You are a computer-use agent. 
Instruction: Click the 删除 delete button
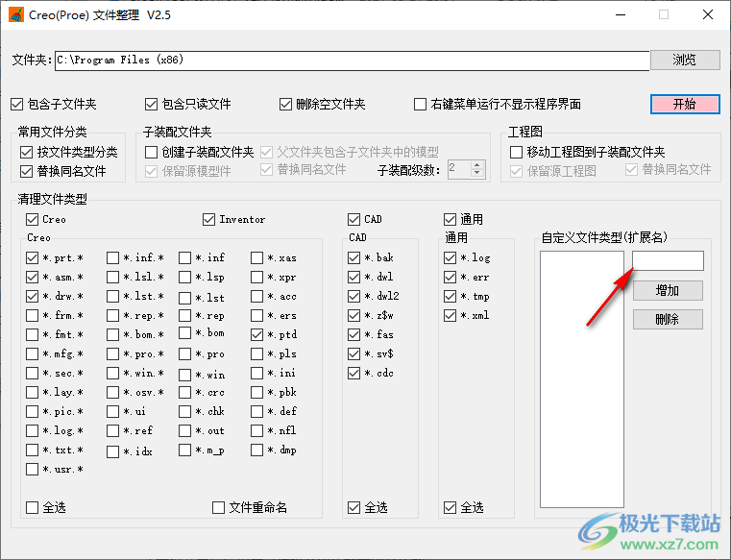pos(668,320)
